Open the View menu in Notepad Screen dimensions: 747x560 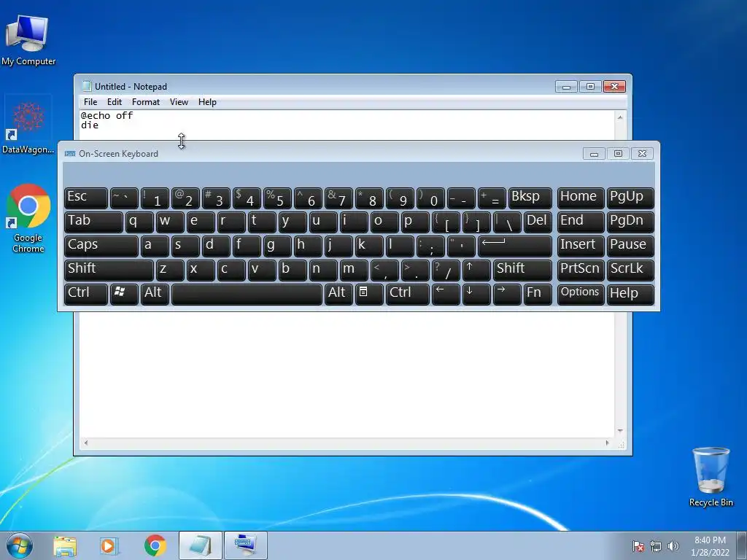[x=179, y=102]
